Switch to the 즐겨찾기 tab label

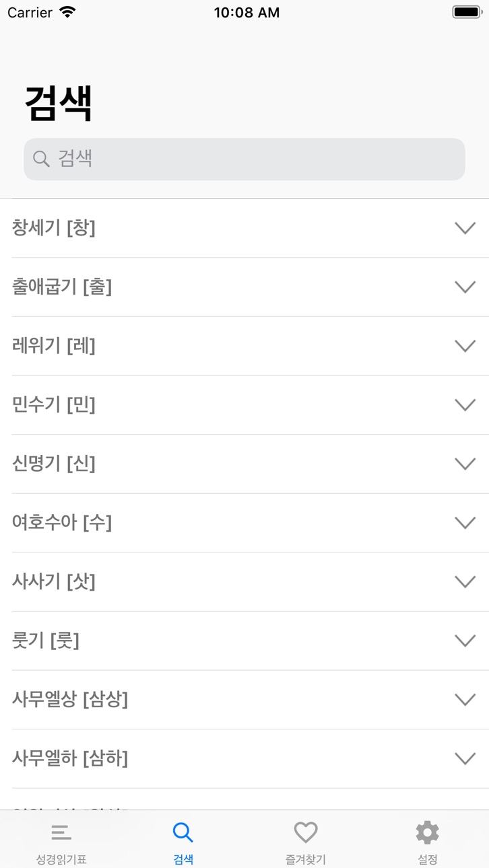(x=306, y=859)
